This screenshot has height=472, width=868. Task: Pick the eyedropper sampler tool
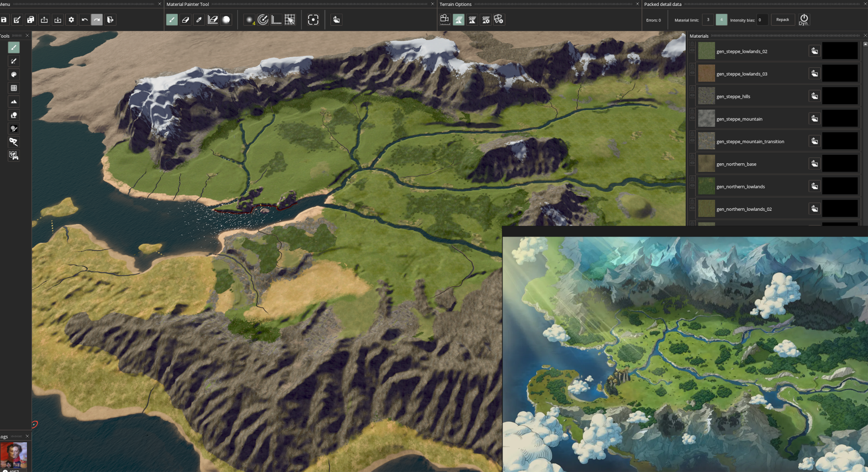click(x=199, y=20)
